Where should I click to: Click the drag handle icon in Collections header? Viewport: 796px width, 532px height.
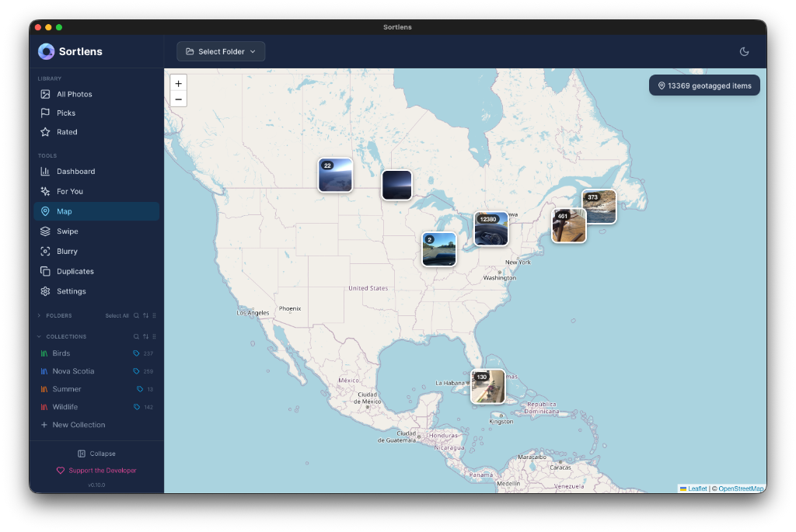[155, 336]
